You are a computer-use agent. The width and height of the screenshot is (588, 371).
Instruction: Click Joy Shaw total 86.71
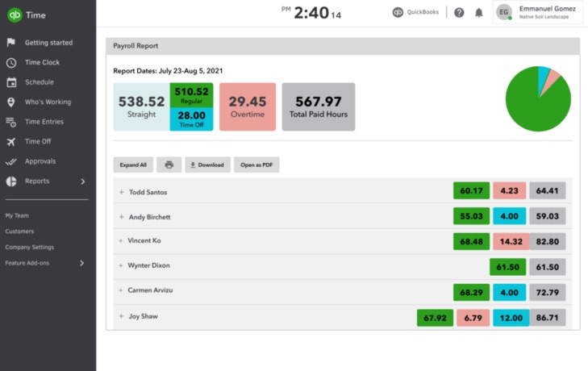tap(547, 318)
